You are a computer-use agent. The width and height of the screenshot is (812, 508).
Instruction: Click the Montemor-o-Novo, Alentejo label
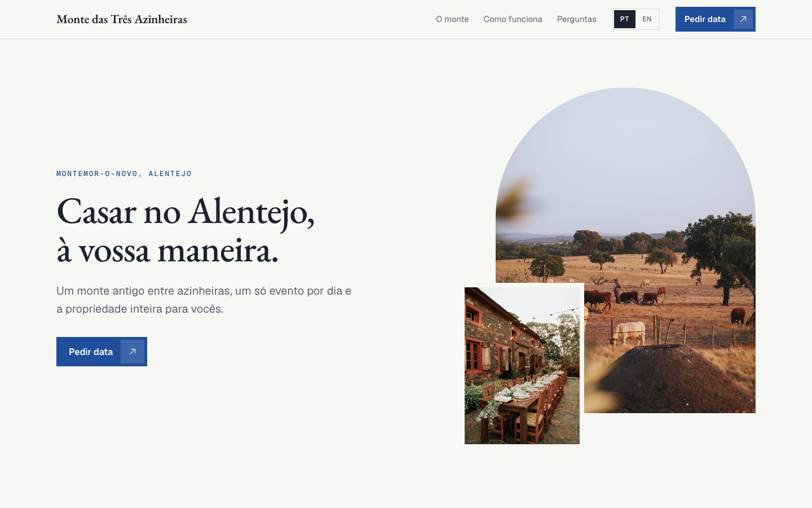[124, 174]
